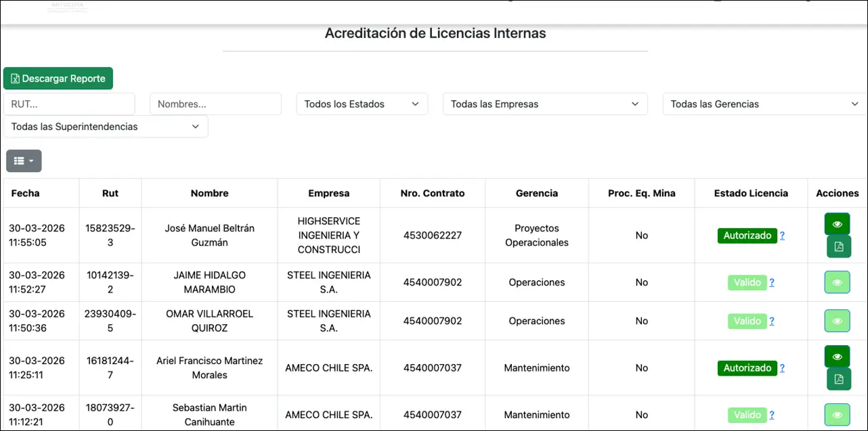Screen dimensions: 868x431
Task: View Ariel Francisco Martinez Morales record
Action: click(x=837, y=357)
